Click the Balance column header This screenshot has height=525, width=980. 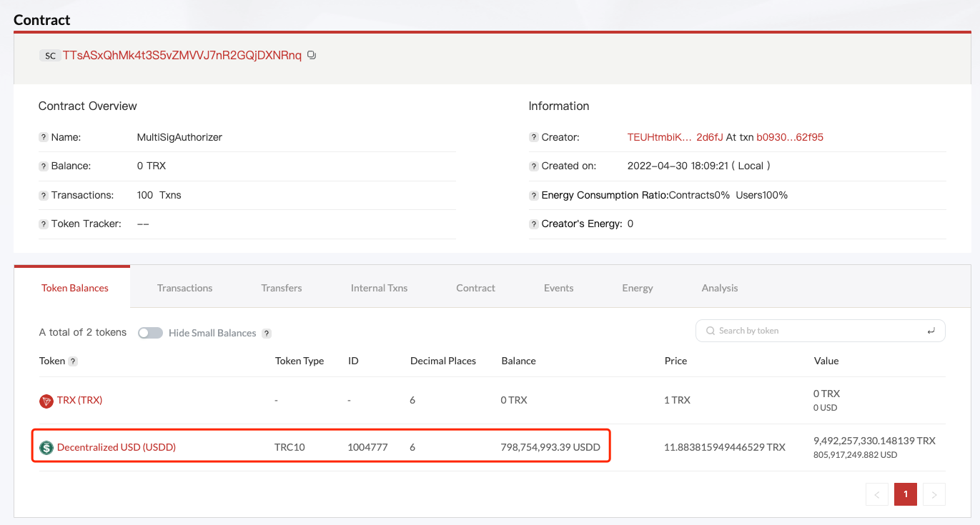click(519, 361)
